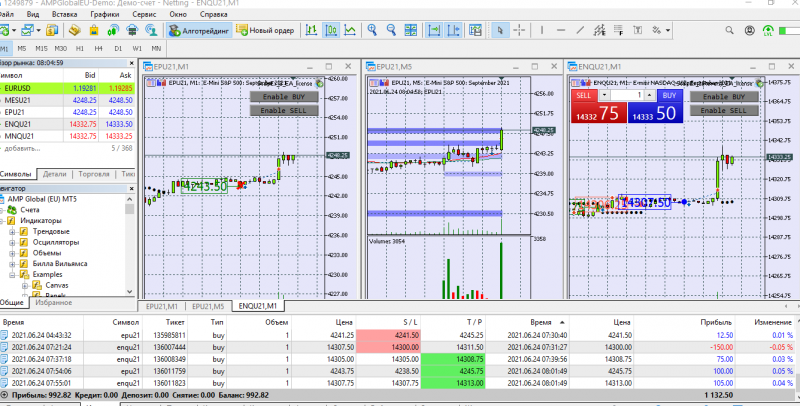Open dropdown arrow beside new chart icon

tap(14, 31)
